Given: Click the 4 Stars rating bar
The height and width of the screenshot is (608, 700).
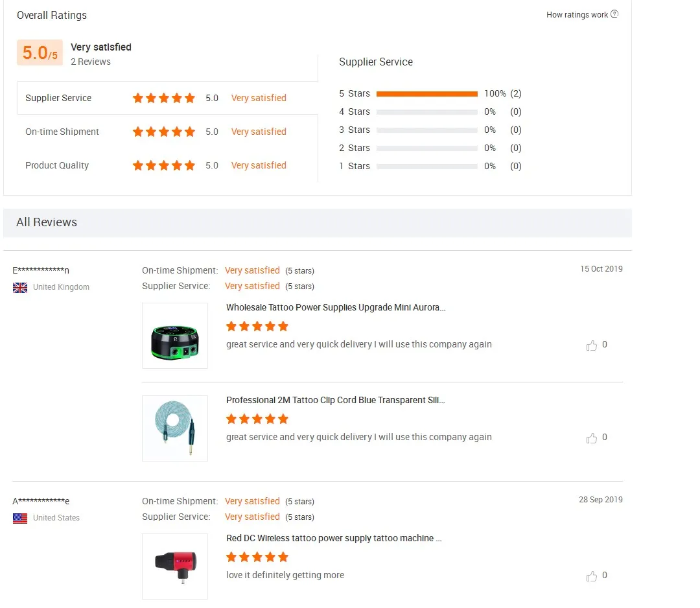Looking at the screenshot, I should (426, 111).
